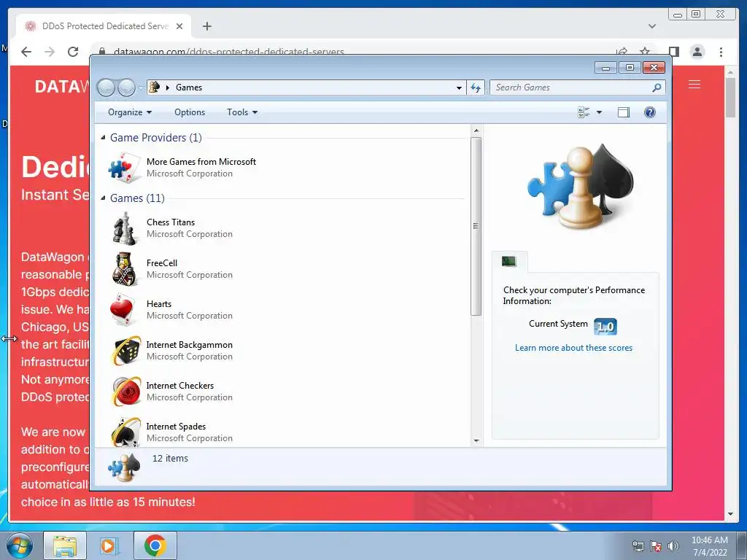Expand breadcrumb arrow before Games
Viewport: 747px width, 560px height.
[x=168, y=87]
